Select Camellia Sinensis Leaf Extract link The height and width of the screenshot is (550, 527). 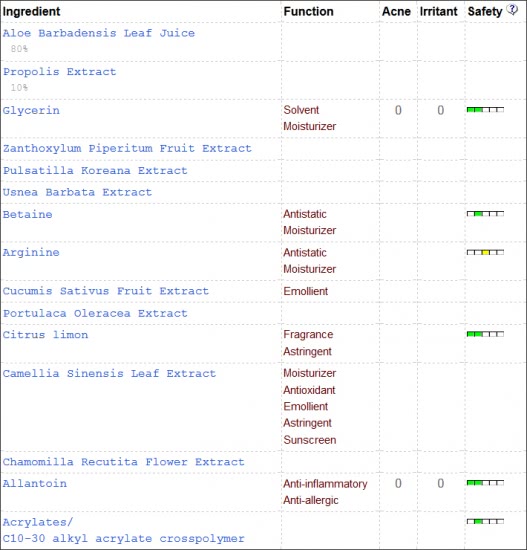[x=109, y=374]
